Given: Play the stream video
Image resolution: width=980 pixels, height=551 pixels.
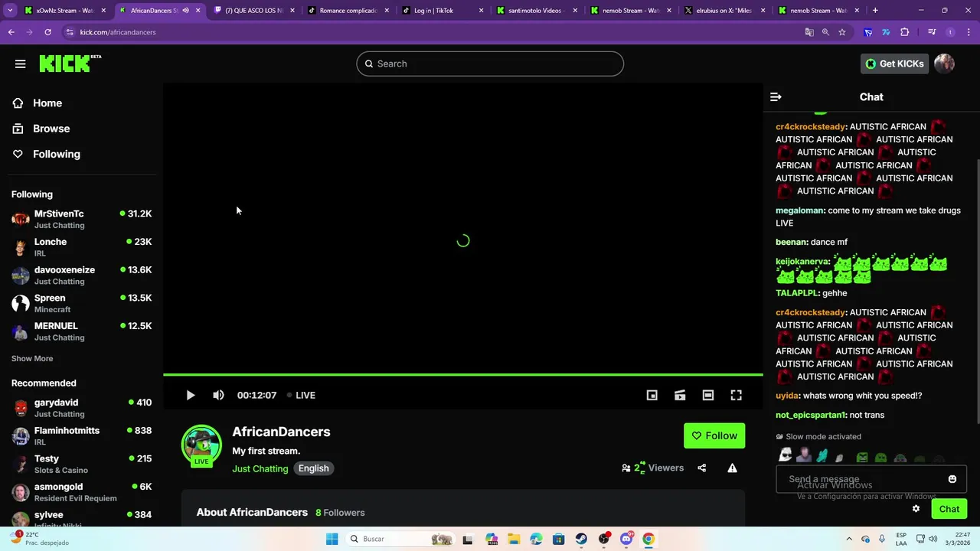Looking at the screenshot, I should [x=190, y=395].
